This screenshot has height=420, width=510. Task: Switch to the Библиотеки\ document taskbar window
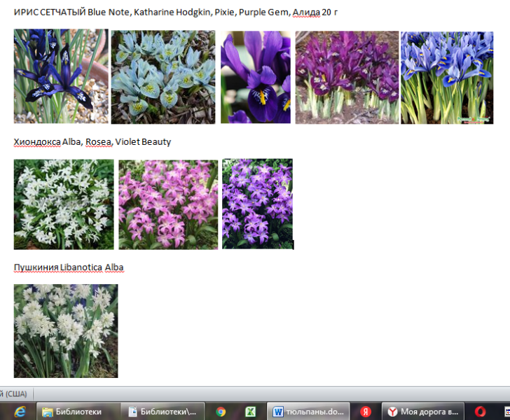tap(164, 412)
